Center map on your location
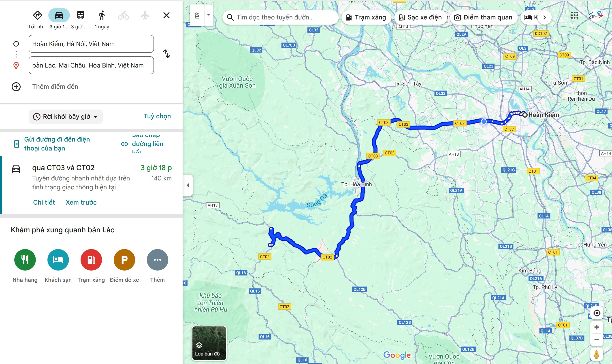Viewport: 612px width, 364px height. pos(597,313)
